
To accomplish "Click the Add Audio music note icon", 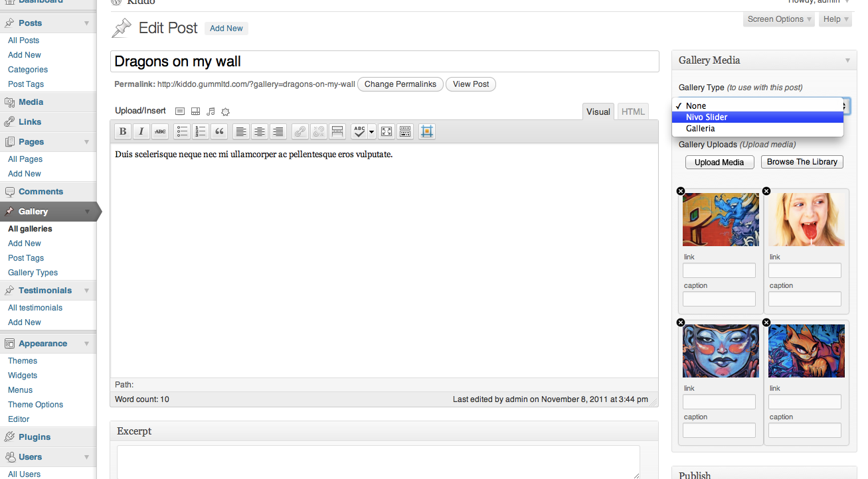I will [211, 111].
